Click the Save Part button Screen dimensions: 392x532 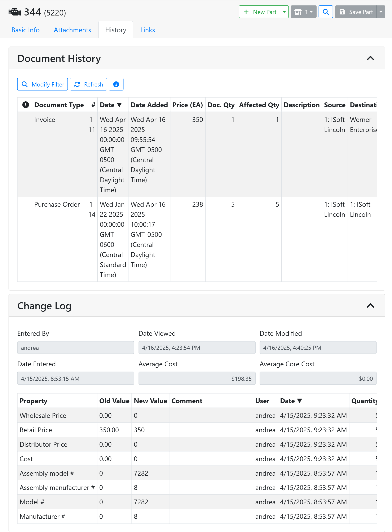coord(356,12)
